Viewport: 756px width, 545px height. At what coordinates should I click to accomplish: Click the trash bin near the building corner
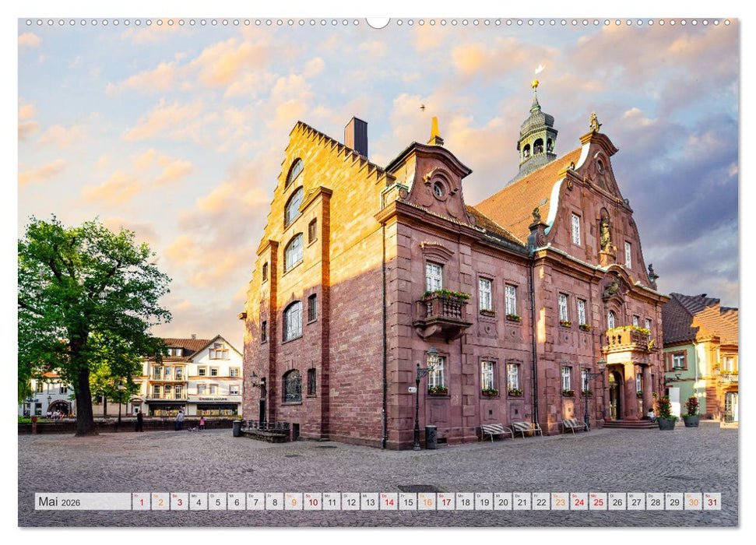pos(431,436)
